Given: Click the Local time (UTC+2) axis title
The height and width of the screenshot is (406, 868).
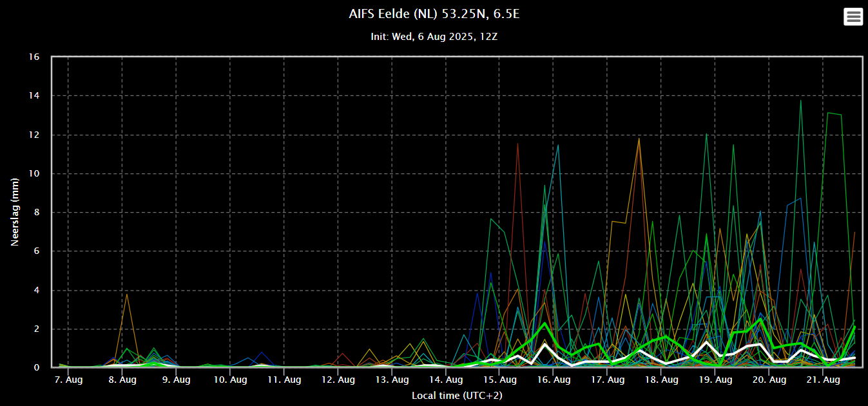Looking at the screenshot, I should pyautogui.click(x=457, y=395).
